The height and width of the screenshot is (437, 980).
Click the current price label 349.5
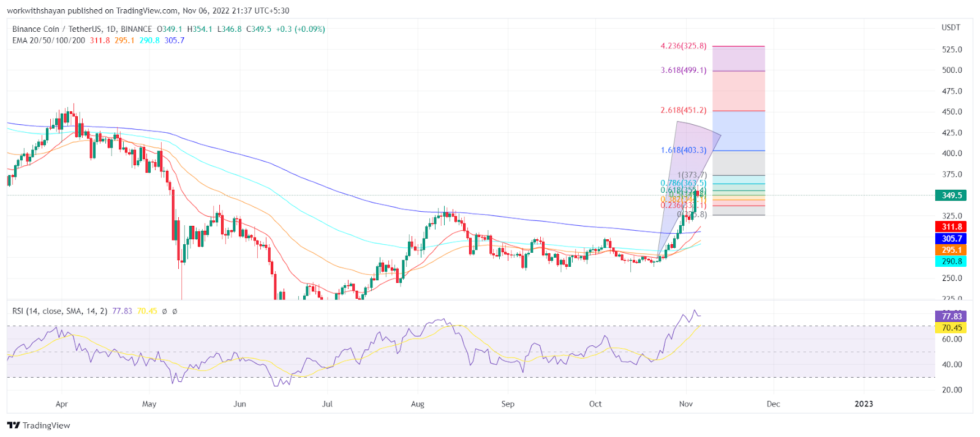click(x=951, y=195)
